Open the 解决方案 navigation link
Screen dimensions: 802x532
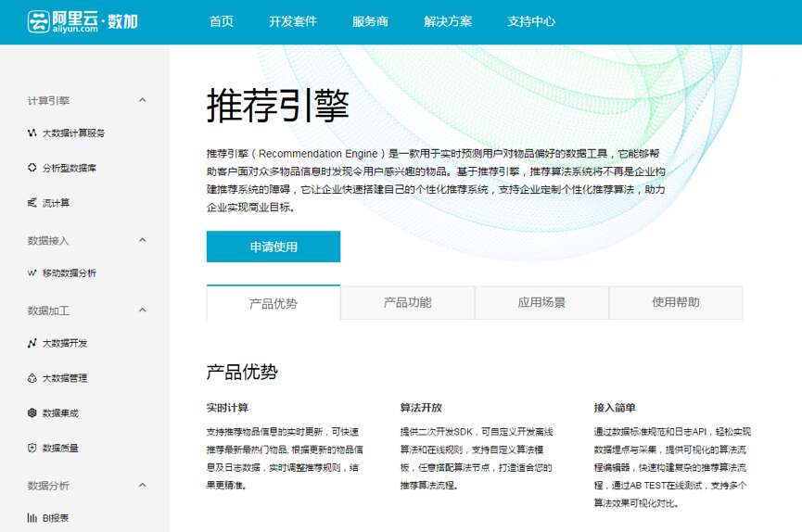[448, 22]
